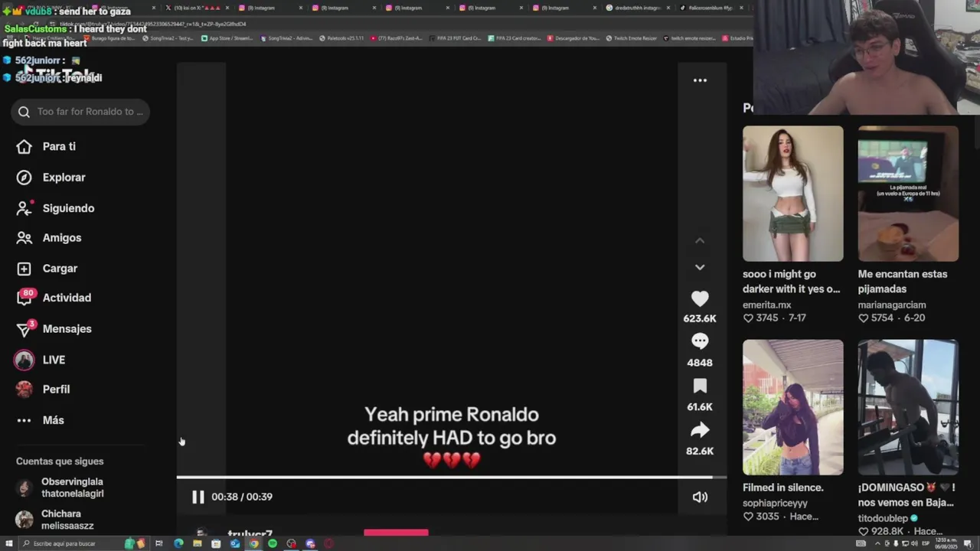Go to previous video with up chevron
The image size is (980, 551).
700,240
